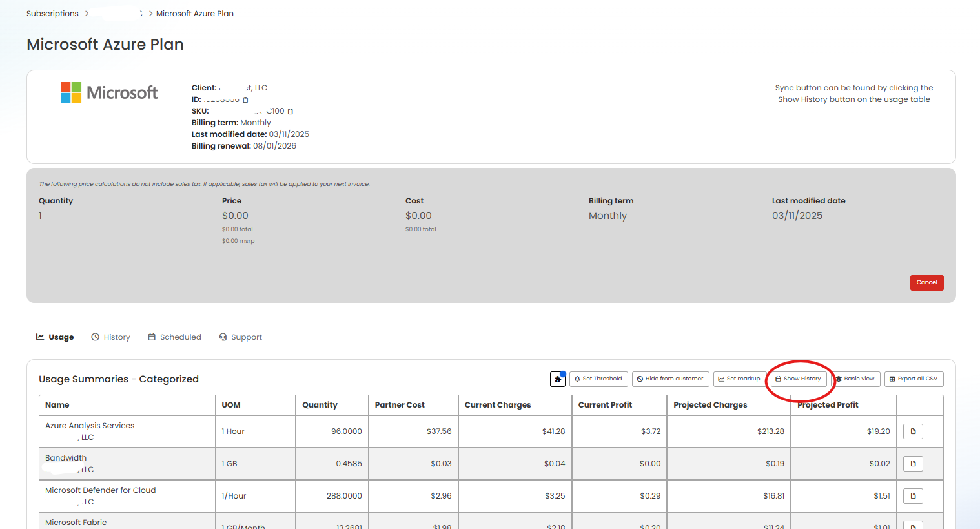
Task: Export all usage as CSV
Action: [914, 379]
